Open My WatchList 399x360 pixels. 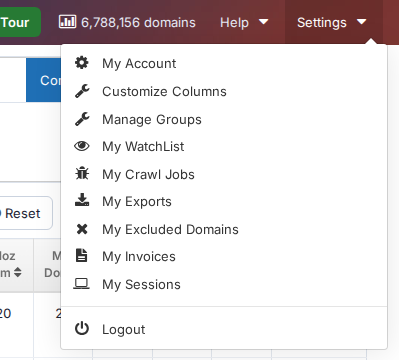tap(143, 147)
